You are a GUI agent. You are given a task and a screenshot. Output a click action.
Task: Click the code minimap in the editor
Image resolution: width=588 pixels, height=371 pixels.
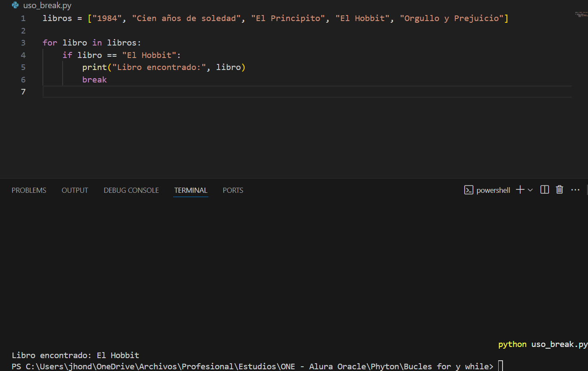[x=581, y=15]
